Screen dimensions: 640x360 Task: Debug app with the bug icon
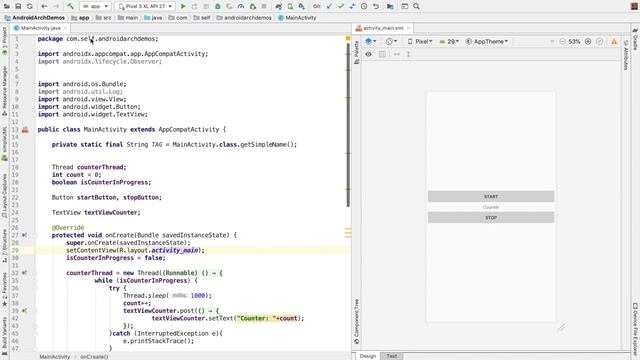tap(218, 7)
